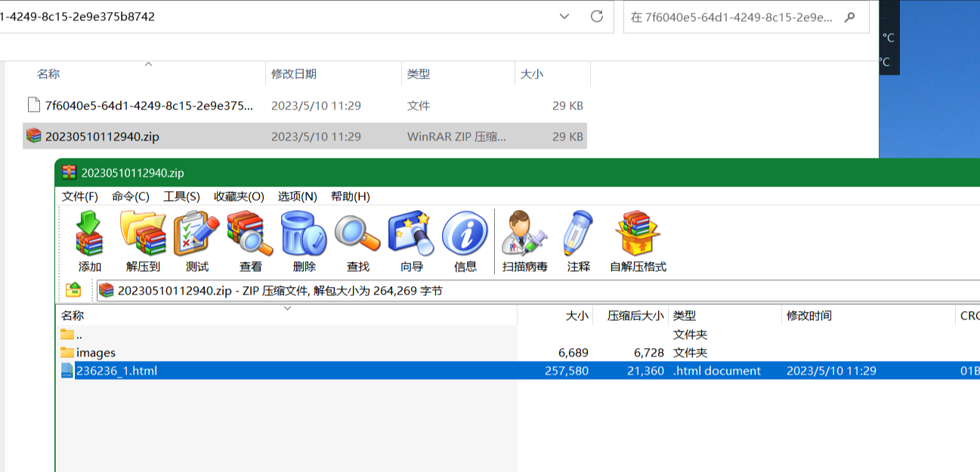Open the Favorites (收藏夹) menu
This screenshot has width=980, height=472.
[239, 196]
